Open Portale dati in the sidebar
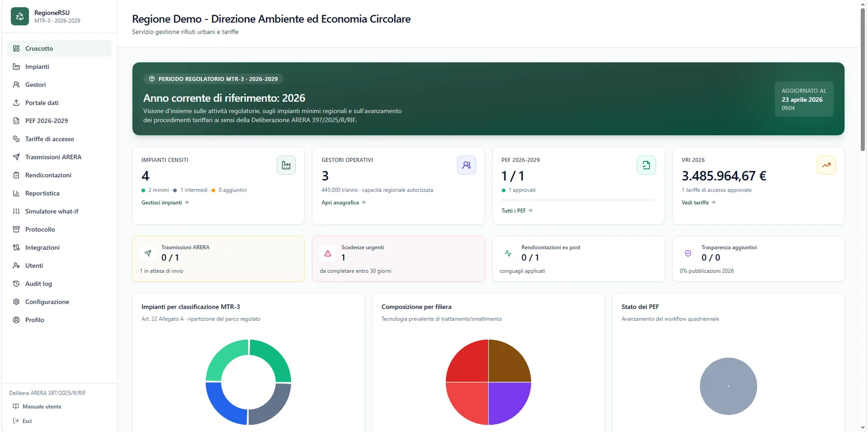868x432 pixels. [x=59, y=103]
